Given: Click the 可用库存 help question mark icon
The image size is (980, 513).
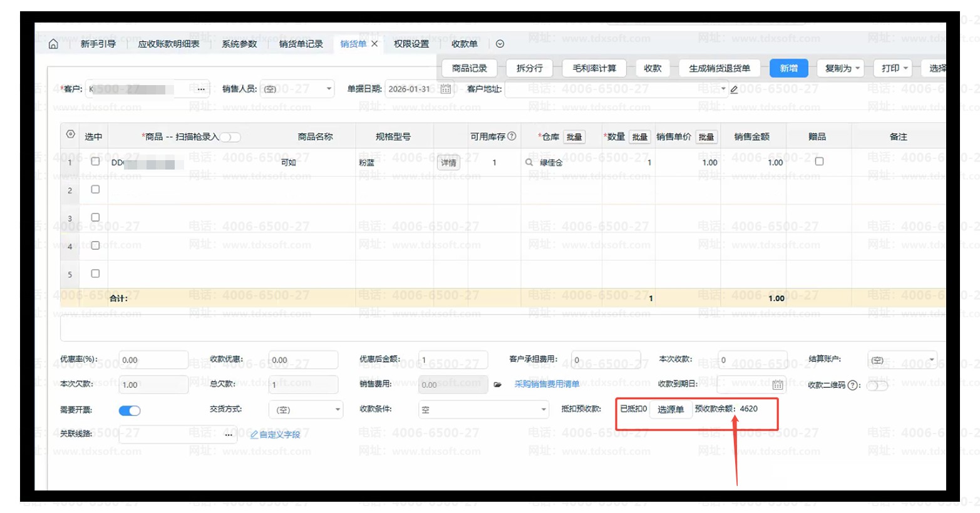Looking at the screenshot, I should point(512,136).
